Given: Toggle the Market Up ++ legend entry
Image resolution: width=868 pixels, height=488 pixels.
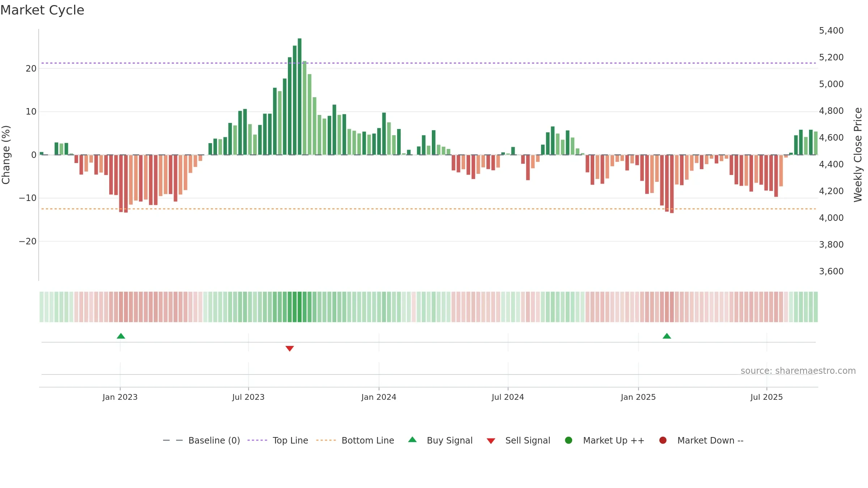Looking at the screenshot, I should click(x=604, y=440).
